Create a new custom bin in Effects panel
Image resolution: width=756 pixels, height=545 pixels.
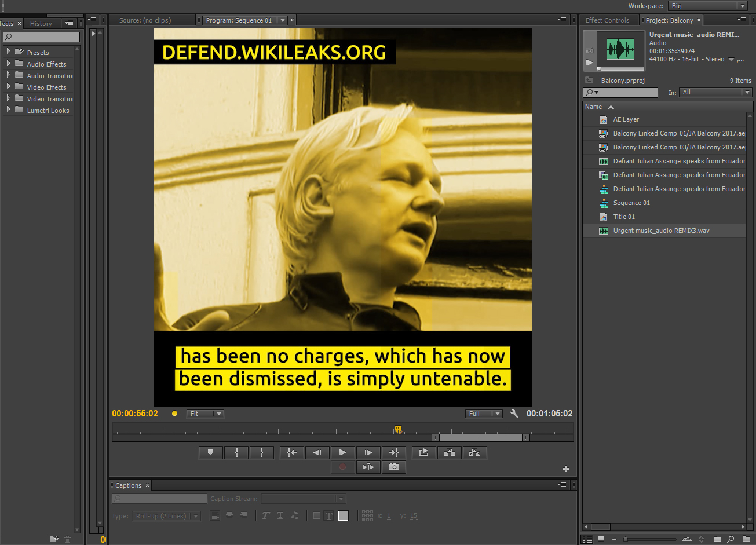[54, 539]
